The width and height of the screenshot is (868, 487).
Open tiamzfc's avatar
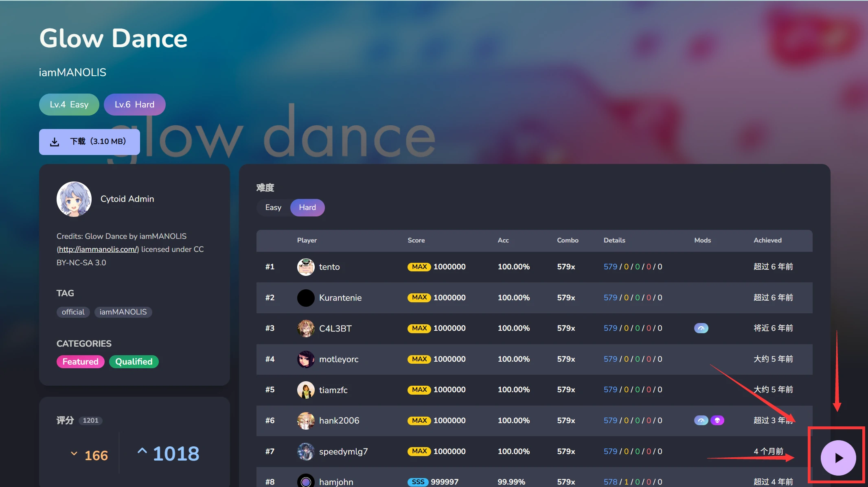(306, 390)
